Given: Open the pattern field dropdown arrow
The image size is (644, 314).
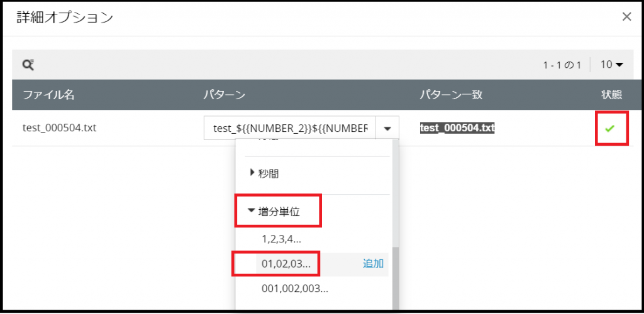Looking at the screenshot, I should point(387,128).
